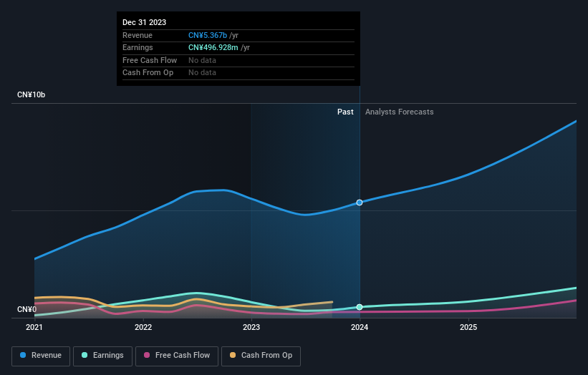This screenshot has height=375, width=588.
Task: Toggle the Free Cash Flow legend button
Action: pos(177,356)
